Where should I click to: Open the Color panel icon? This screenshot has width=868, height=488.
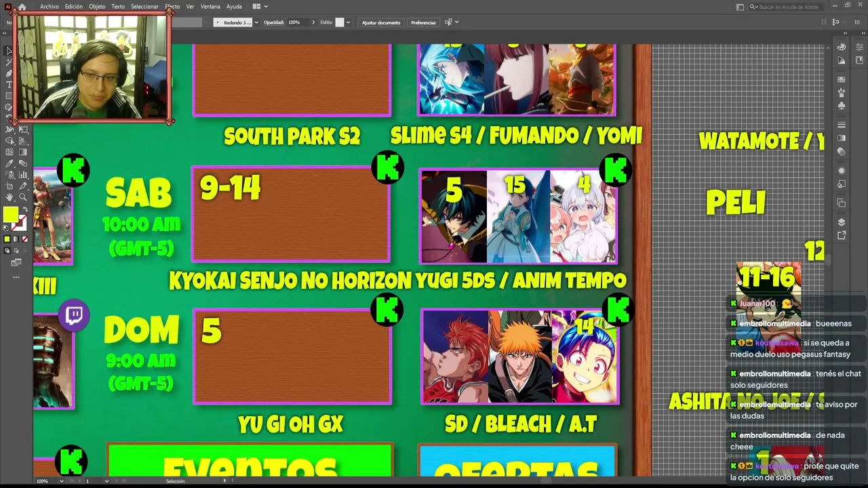click(x=842, y=47)
